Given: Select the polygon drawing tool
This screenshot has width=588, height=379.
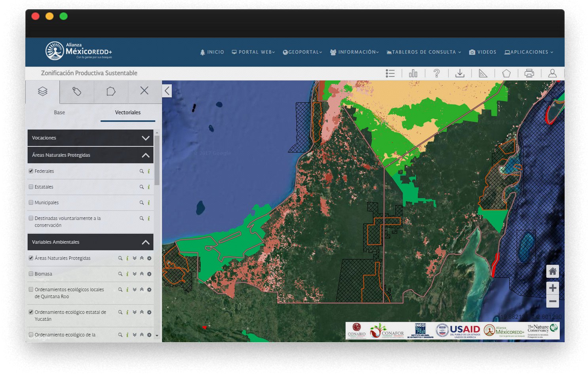Looking at the screenshot, I should [x=506, y=73].
